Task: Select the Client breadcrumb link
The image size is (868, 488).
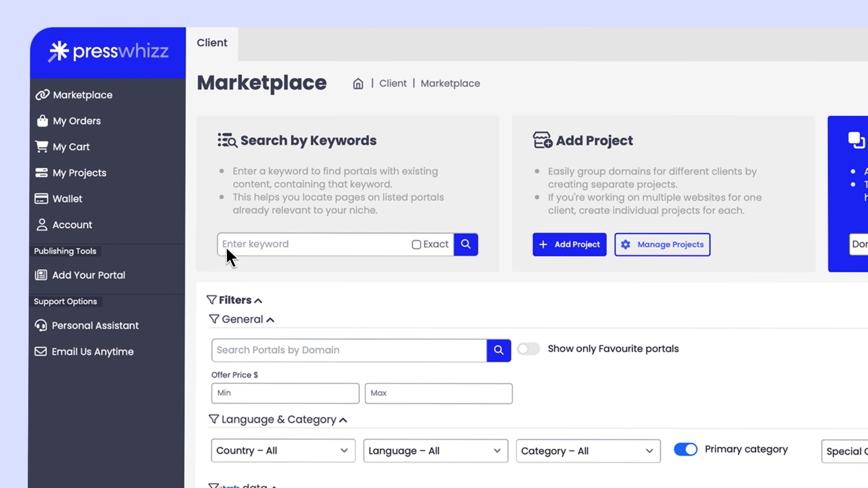Action: (x=393, y=84)
